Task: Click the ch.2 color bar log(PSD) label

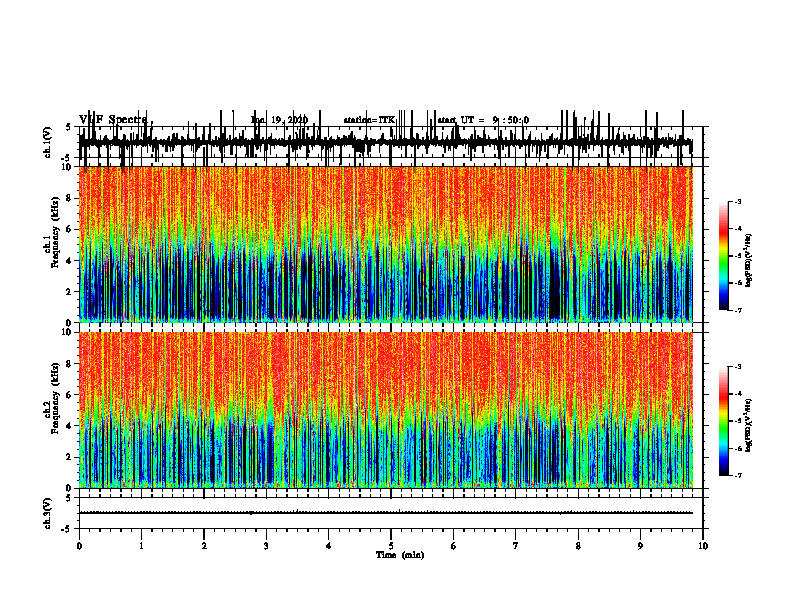Action: pos(748,426)
